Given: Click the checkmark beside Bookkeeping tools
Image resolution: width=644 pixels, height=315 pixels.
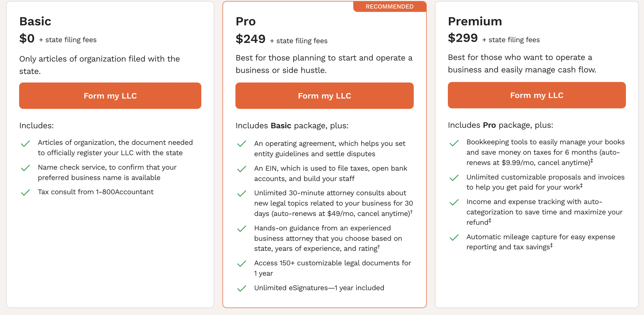Looking at the screenshot, I should coord(454,142).
